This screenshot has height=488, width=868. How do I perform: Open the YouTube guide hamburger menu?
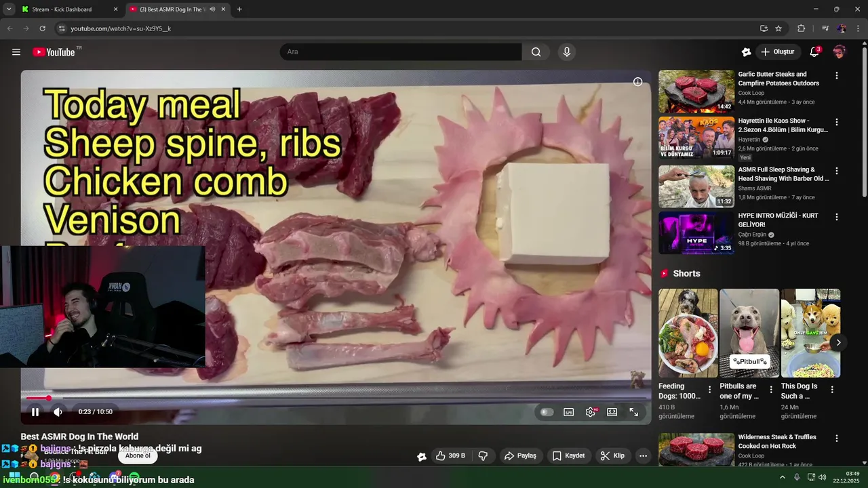[16, 52]
